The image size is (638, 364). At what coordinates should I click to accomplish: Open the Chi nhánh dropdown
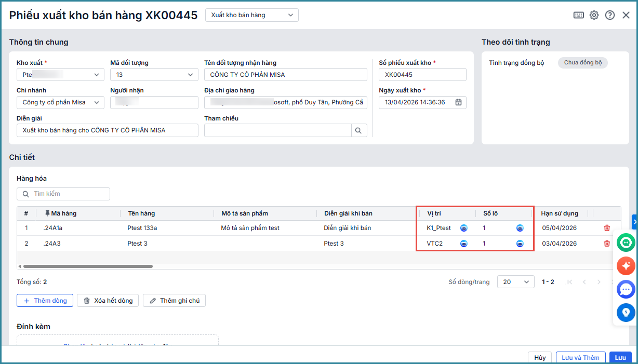tap(97, 102)
